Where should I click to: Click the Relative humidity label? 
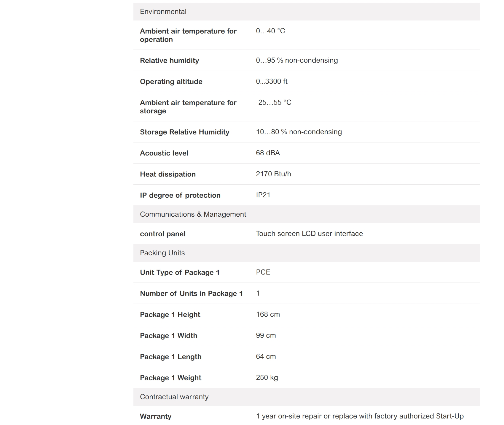pyautogui.click(x=169, y=61)
